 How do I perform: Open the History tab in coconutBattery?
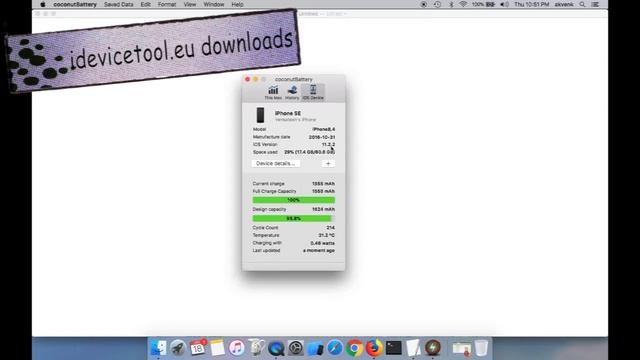coord(292,92)
